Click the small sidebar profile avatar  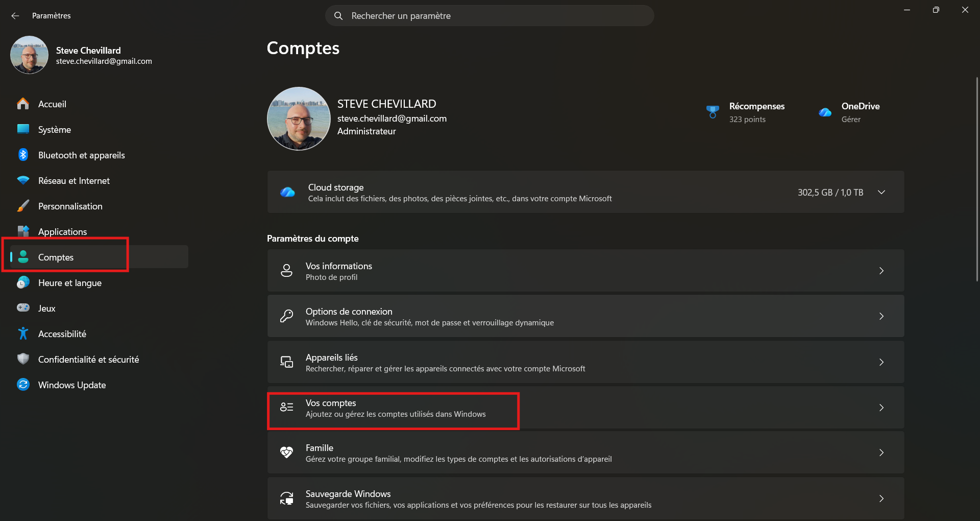(x=29, y=55)
